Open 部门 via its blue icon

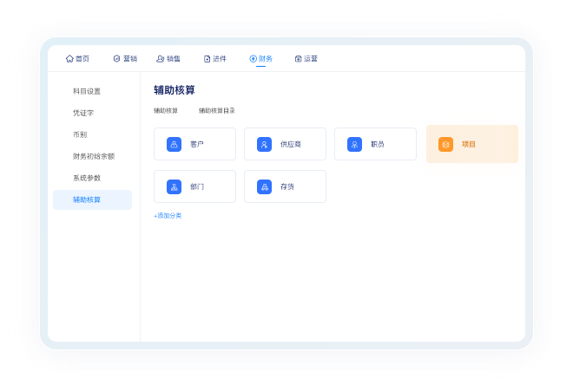174,186
